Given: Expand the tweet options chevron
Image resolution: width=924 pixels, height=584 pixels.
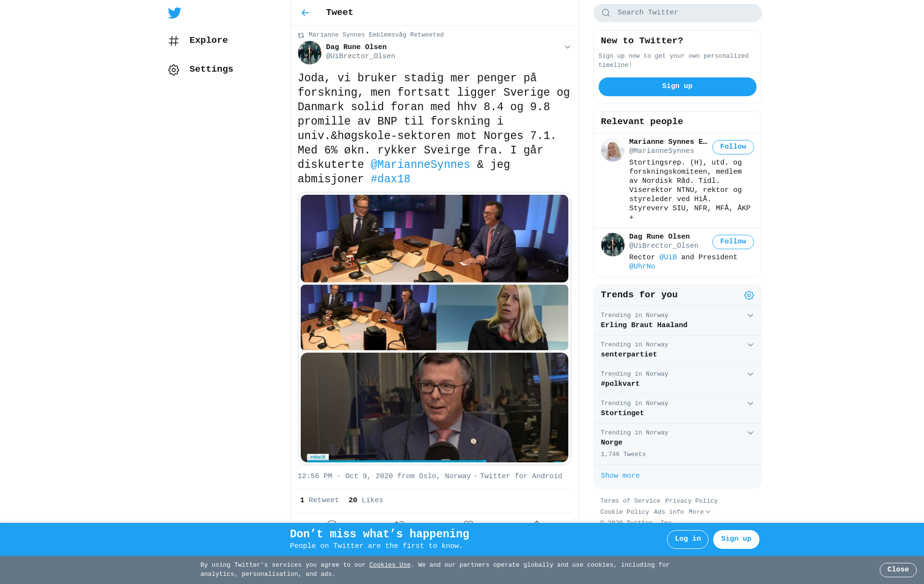Looking at the screenshot, I should coord(567,47).
